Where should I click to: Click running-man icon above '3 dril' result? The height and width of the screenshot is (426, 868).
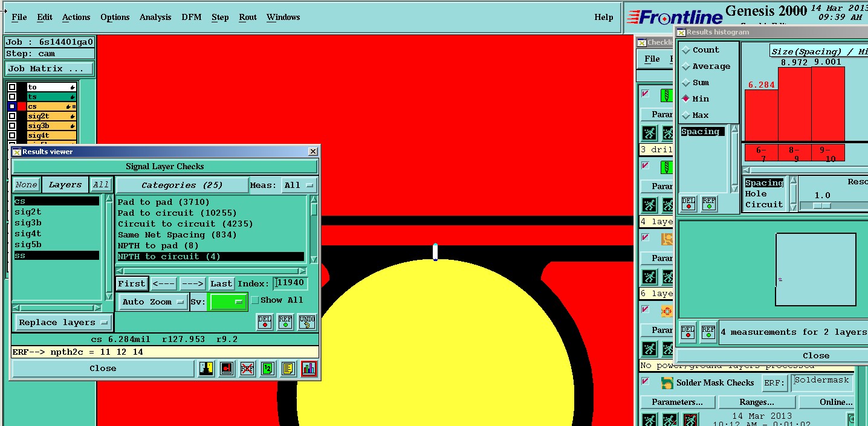pyautogui.click(x=649, y=134)
